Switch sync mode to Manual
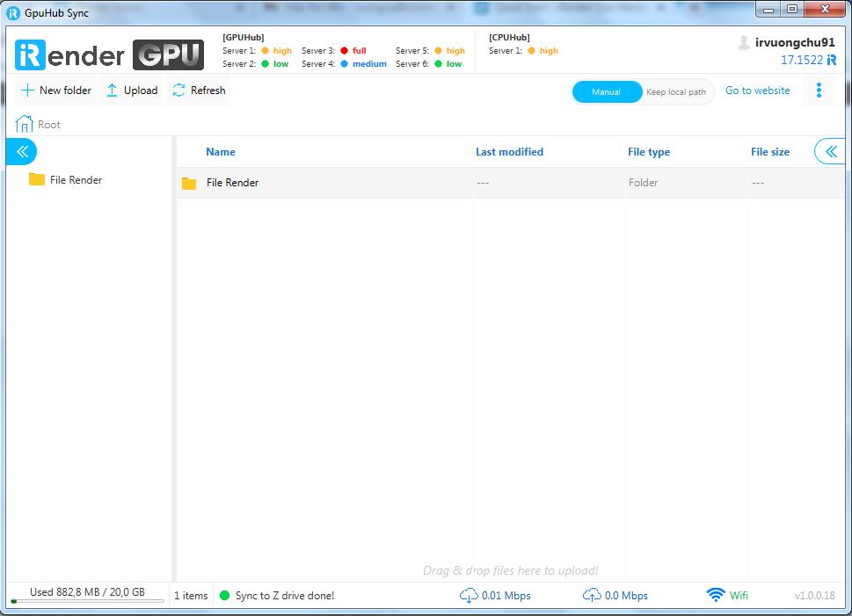This screenshot has height=616, width=852. (x=606, y=91)
